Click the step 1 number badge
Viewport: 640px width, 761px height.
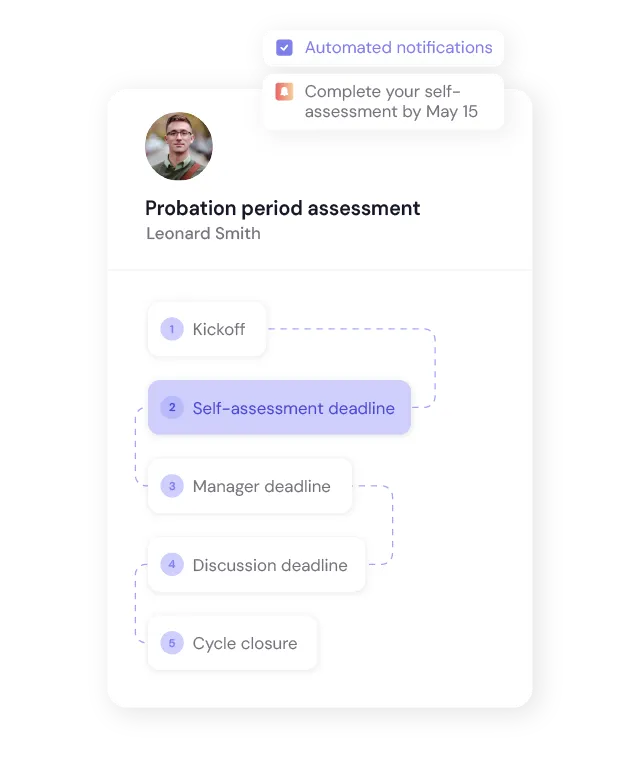click(172, 329)
